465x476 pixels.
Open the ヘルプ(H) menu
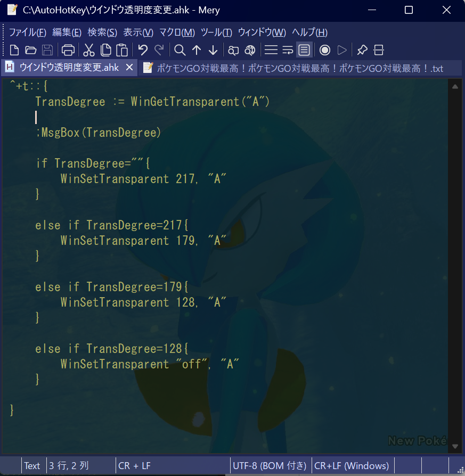tap(309, 32)
